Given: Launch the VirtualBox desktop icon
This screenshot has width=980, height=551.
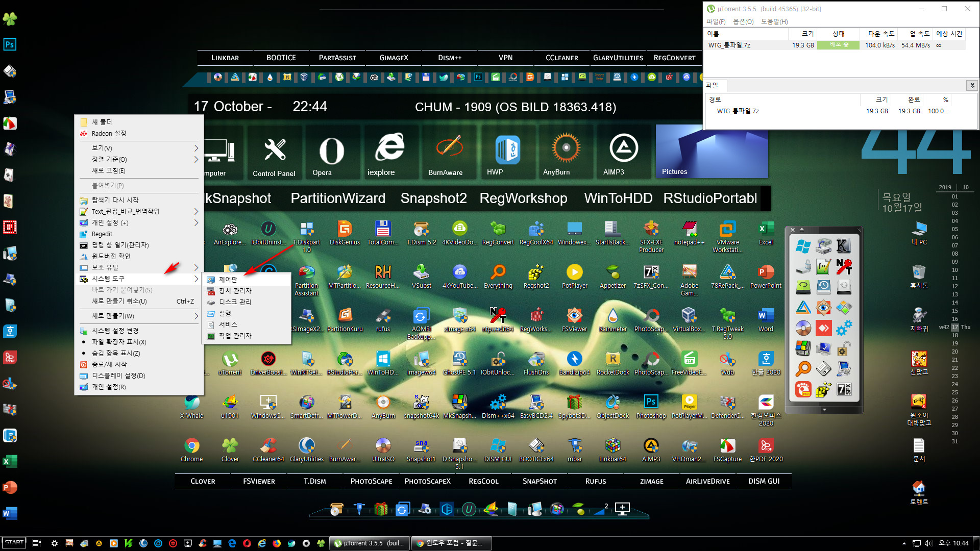Looking at the screenshot, I should (689, 320).
